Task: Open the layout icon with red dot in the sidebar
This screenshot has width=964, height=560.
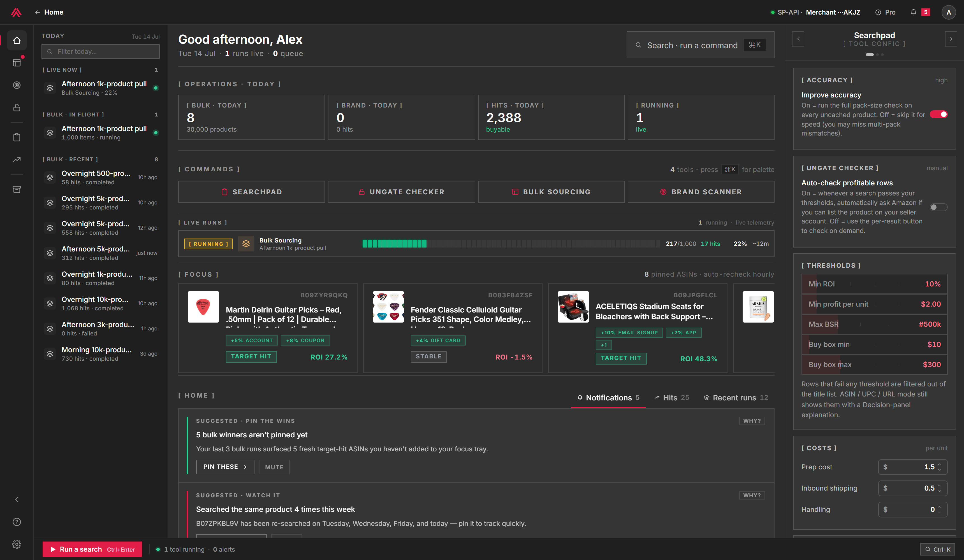Action: 17,63
